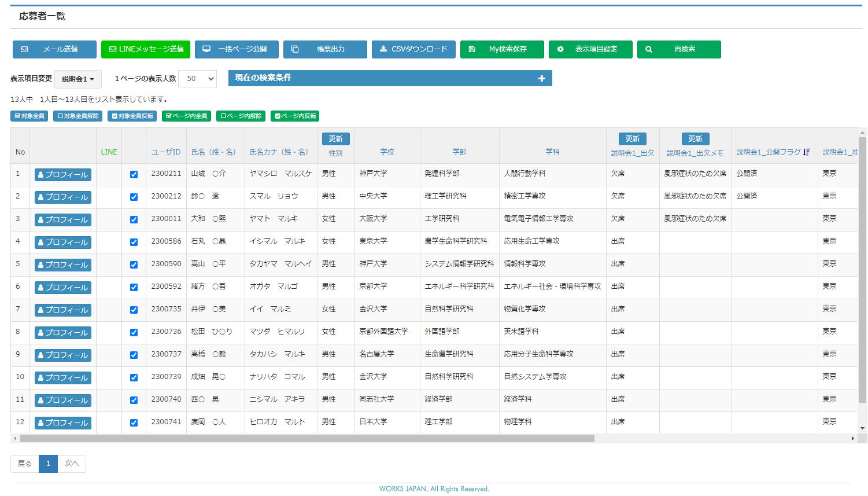This screenshot has height=496, width=868.
Task: Open the 説明会1 display item dropdown
Action: point(78,79)
